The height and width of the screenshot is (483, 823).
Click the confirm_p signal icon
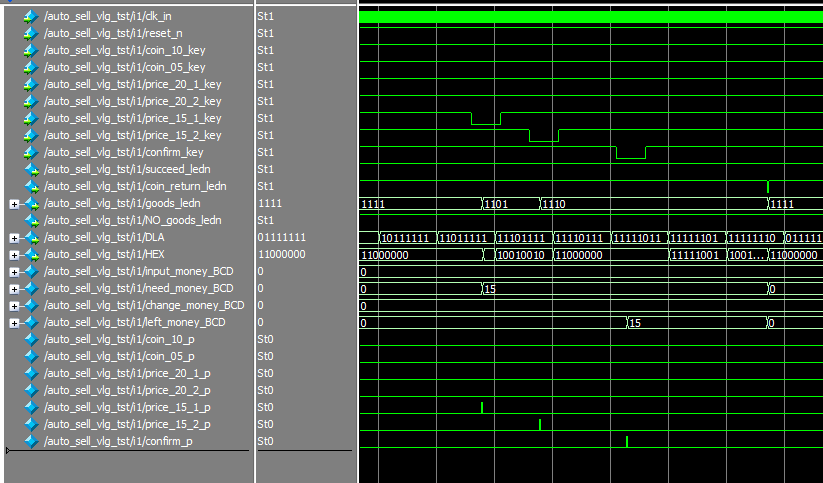30,441
